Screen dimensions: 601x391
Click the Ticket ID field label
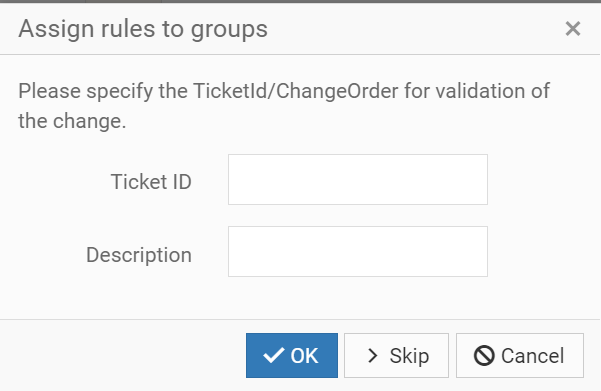(x=151, y=181)
